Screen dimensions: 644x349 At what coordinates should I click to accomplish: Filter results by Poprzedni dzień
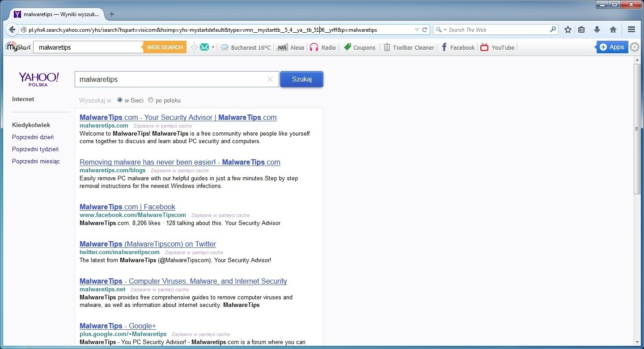33,137
